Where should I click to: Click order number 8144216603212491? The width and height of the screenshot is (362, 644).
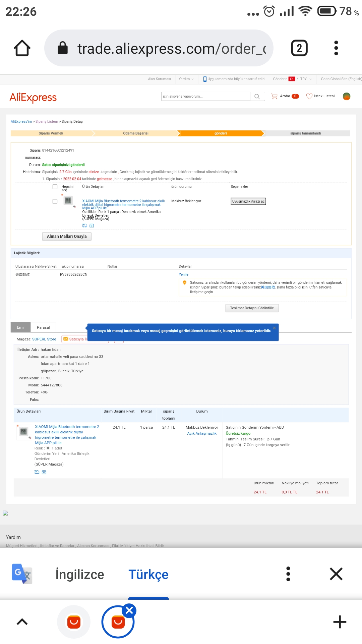[58, 150]
